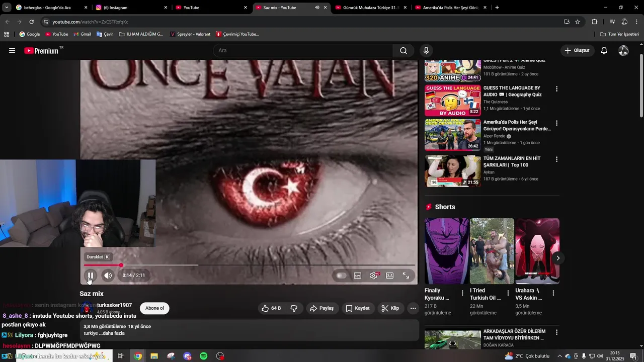Open Chrome from the taskbar
This screenshot has width=644, height=362.
point(138,356)
